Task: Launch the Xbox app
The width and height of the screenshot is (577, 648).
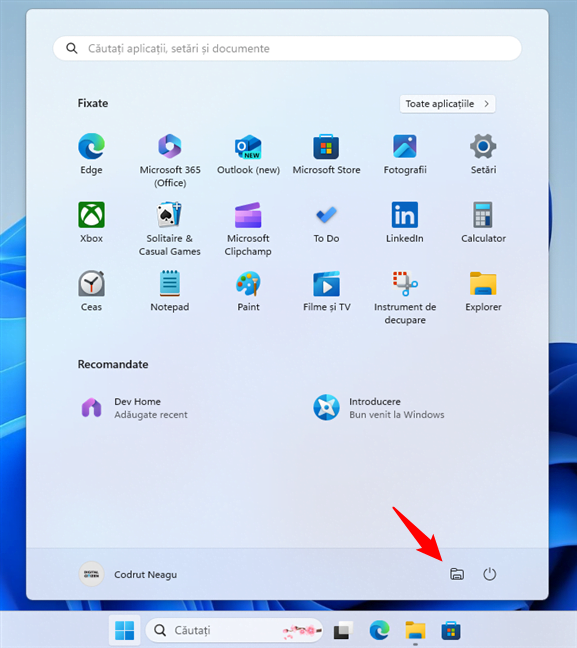Action: (x=91, y=223)
